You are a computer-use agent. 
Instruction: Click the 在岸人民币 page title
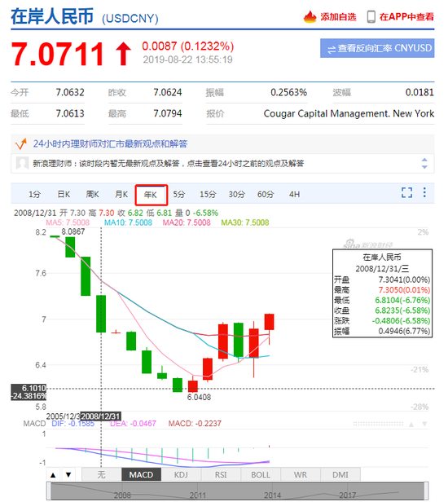coord(52,16)
